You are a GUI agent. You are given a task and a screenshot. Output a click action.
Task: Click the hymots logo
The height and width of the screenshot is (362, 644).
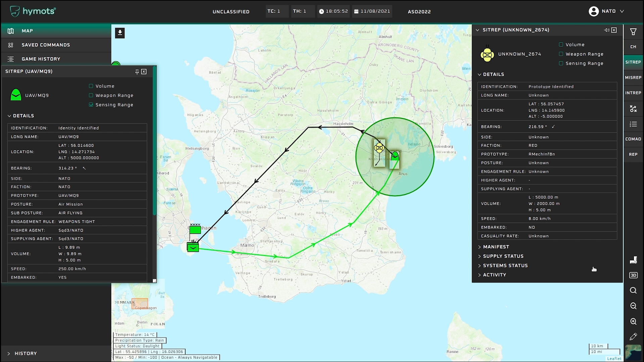[33, 11]
